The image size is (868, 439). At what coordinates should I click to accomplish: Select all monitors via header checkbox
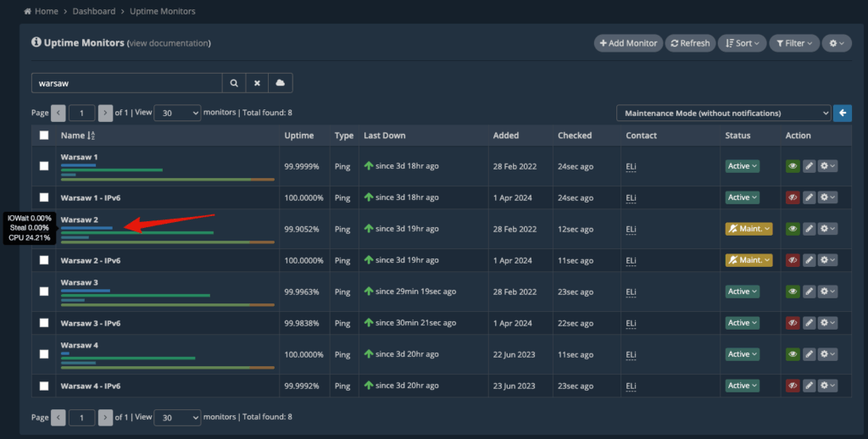[x=44, y=135]
